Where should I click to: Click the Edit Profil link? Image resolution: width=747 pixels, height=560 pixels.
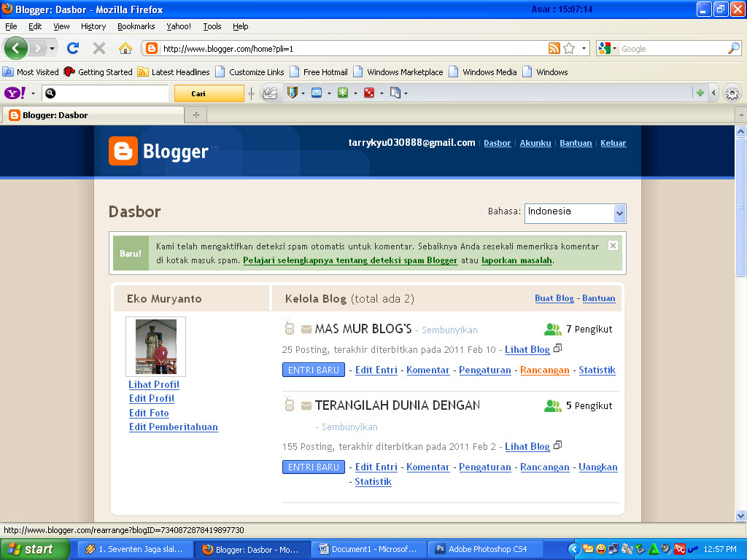(x=152, y=399)
